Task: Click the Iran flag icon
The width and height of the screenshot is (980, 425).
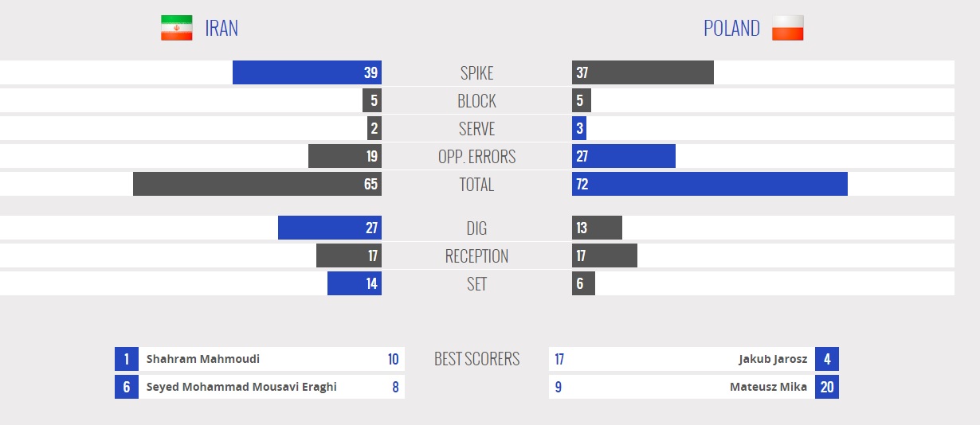Action: [x=176, y=28]
